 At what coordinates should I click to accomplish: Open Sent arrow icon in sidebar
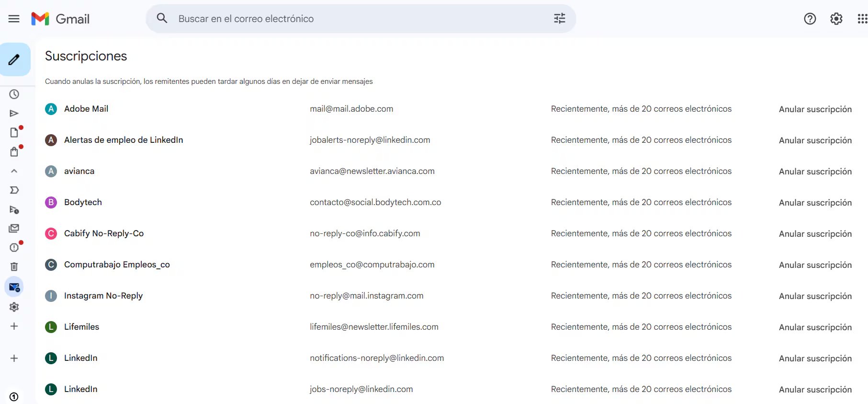coord(14,113)
